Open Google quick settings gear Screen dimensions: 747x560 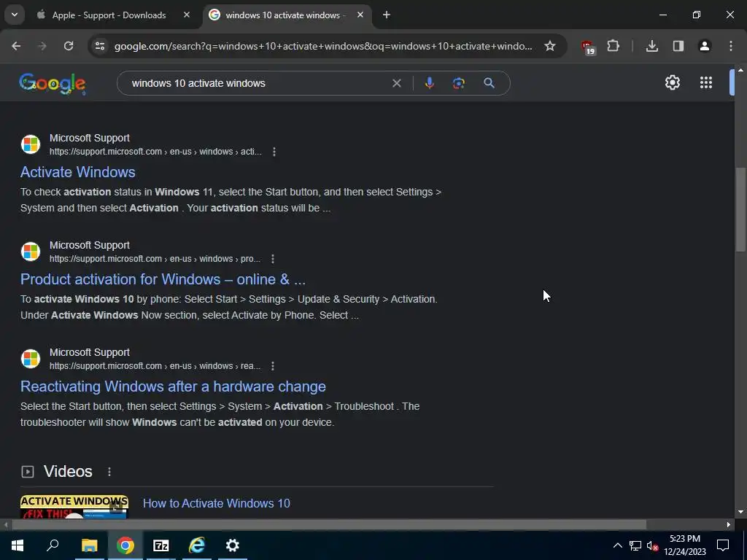672,83
